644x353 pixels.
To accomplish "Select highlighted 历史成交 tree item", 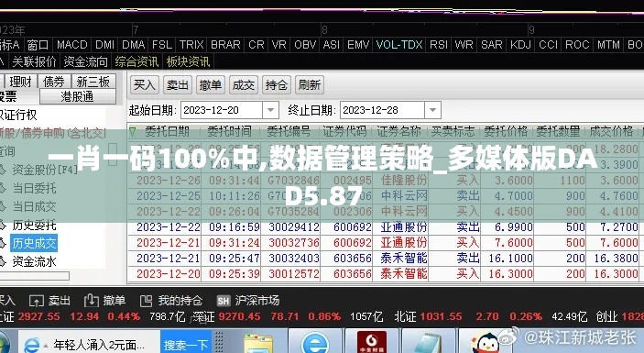I will pyautogui.click(x=34, y=244).
